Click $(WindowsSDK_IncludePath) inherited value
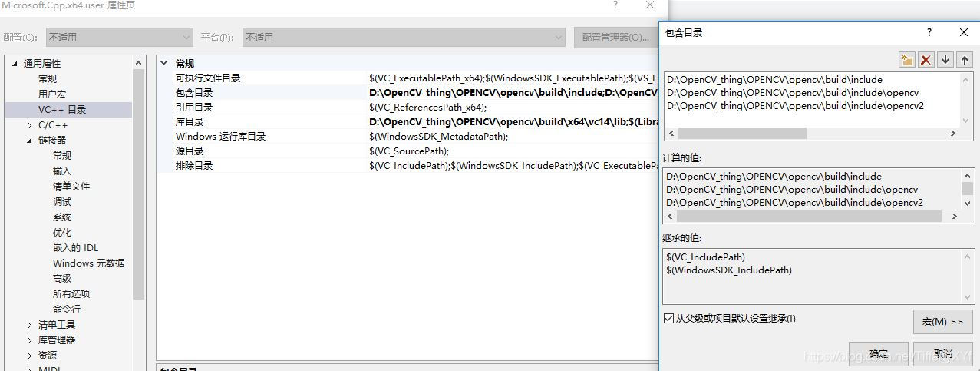Screen dimensions: 980x371 click(729, 270)
